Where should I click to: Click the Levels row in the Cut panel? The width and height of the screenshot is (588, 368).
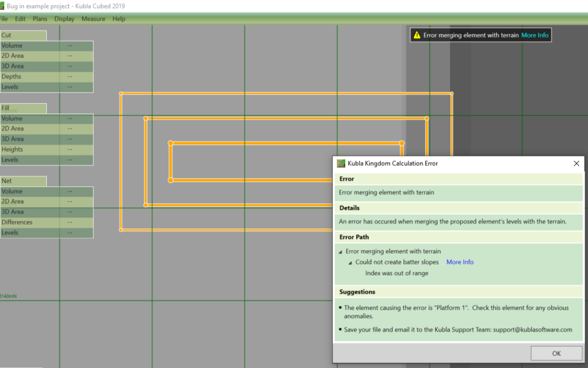46,87
